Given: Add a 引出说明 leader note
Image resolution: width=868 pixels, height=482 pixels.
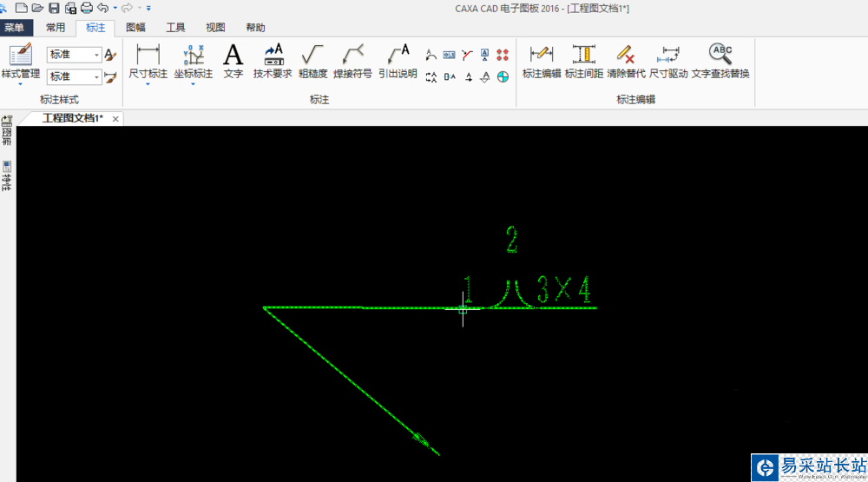Looking at the screenshot, I should point(398,61).
